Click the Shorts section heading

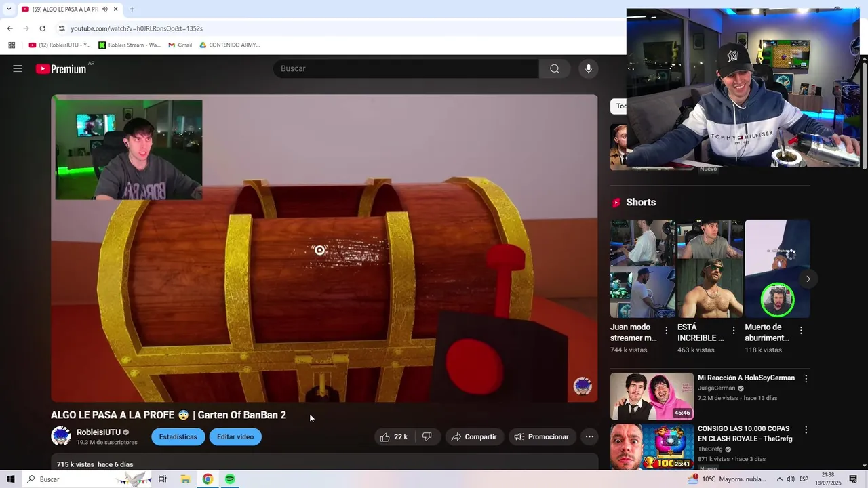(x=641, y=202)
